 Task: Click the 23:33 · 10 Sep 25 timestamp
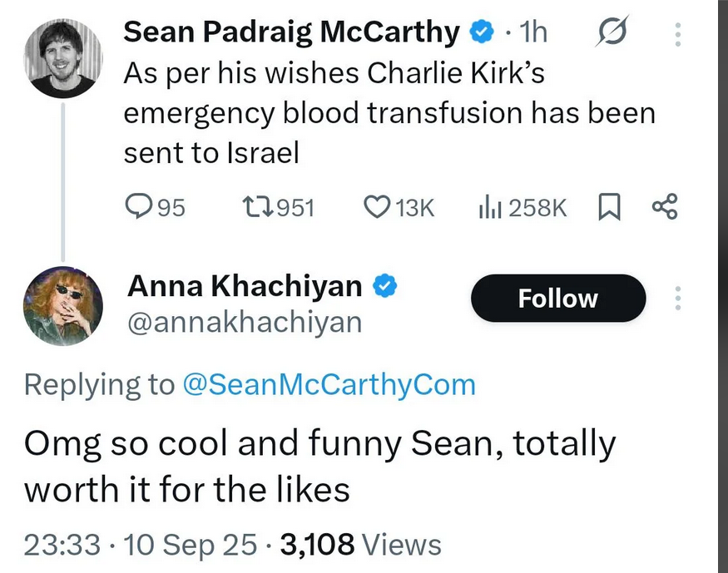pos(141,544)
